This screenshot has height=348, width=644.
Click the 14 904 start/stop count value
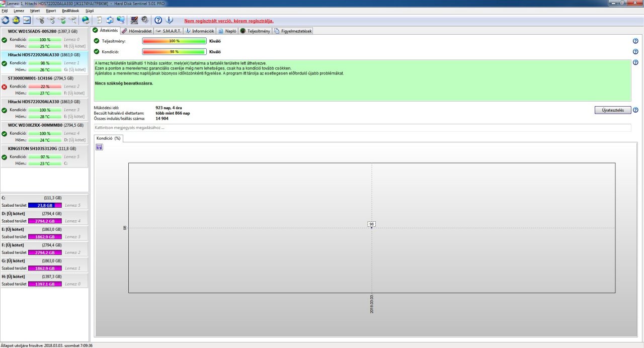[x=163, y=118]
